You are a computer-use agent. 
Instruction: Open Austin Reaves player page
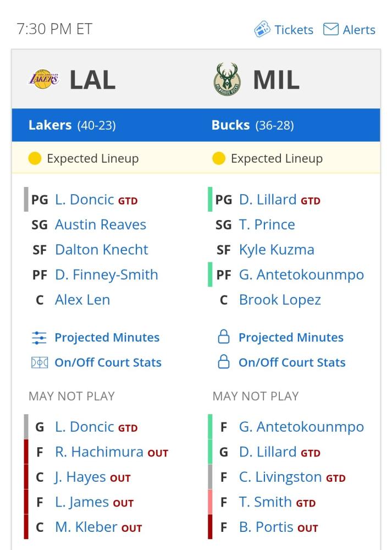tap(101, 224)
